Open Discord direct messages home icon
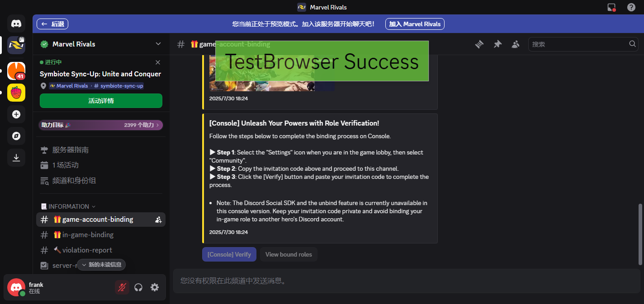 click(16, 23)
